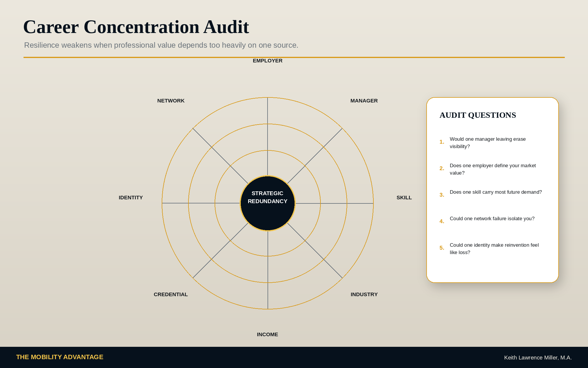Click the INDUSTRY spoke label

364,294
